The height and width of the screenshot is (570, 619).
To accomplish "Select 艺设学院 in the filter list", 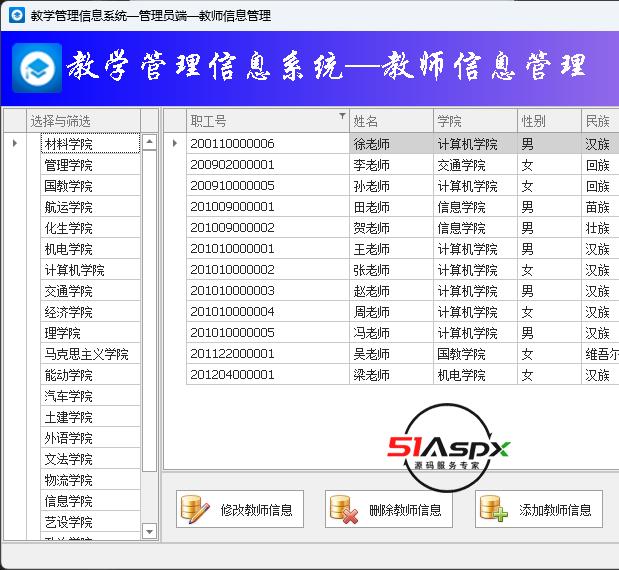I will [x=90, y=522].
